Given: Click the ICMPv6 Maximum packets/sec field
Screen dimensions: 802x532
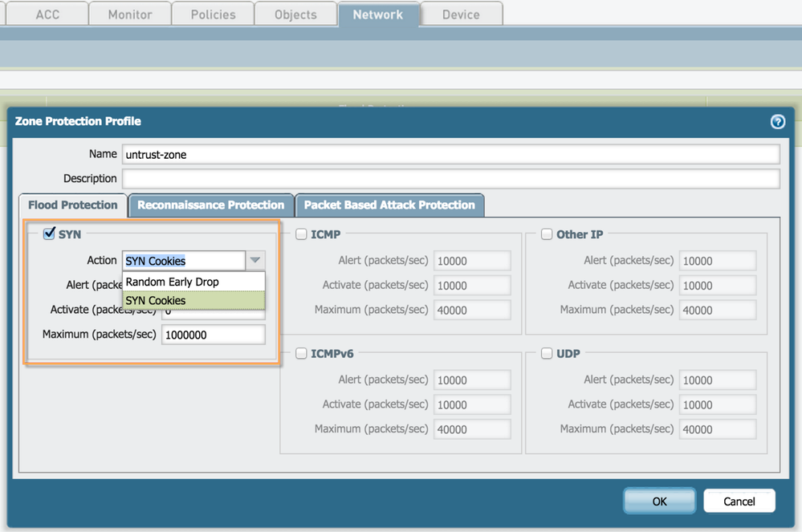Looking at the screenshot, I should click(x=472, y=428).
